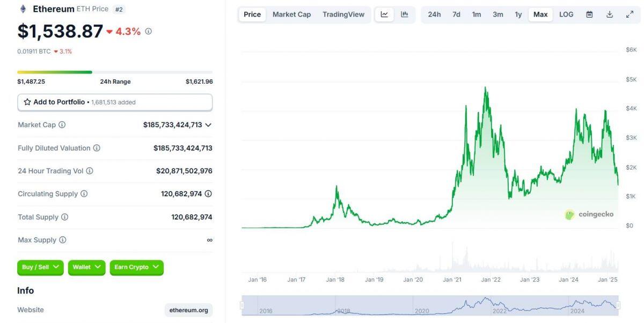Image resolution: width=644 pixels, height=323 pixels.
Task: Click the 24h Range progress bar
Action: point(115,72)
